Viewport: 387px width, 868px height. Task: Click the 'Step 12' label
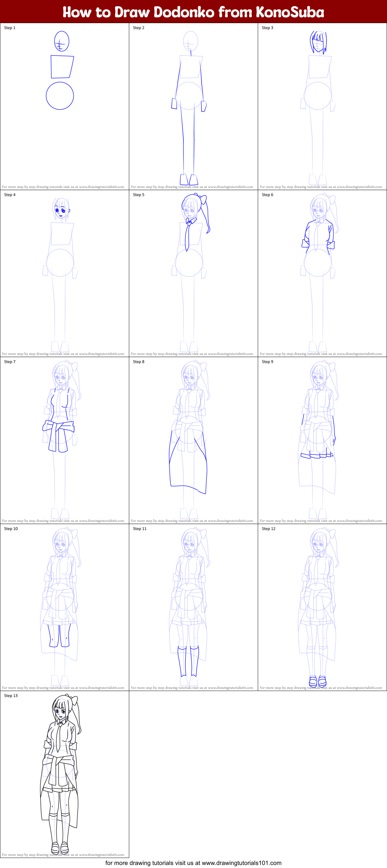269,529
